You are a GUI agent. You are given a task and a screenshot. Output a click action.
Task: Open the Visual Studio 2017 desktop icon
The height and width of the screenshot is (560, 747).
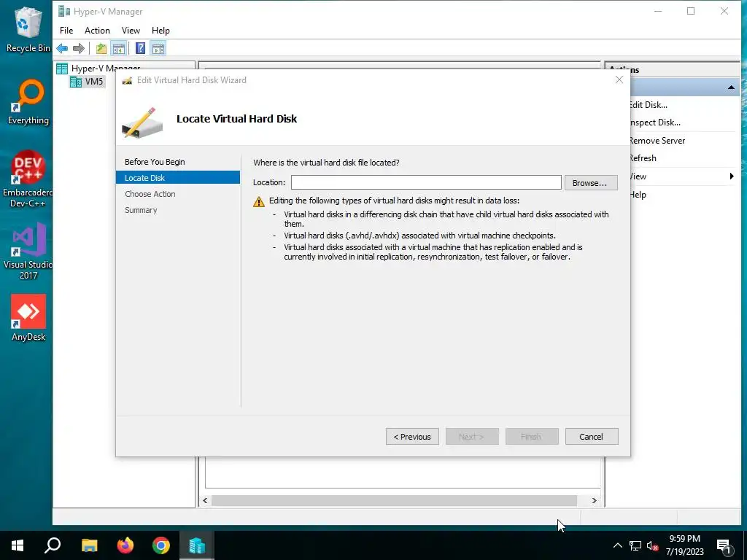(28, 251)
